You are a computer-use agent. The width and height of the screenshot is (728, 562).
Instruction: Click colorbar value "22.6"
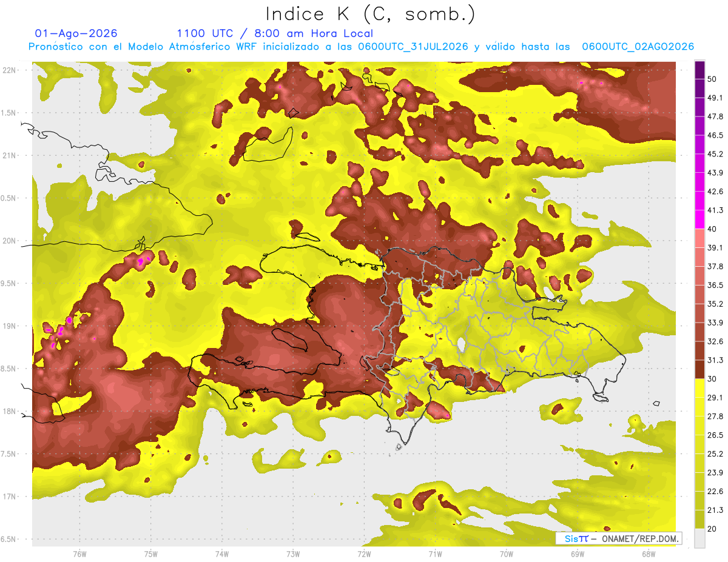715,492
